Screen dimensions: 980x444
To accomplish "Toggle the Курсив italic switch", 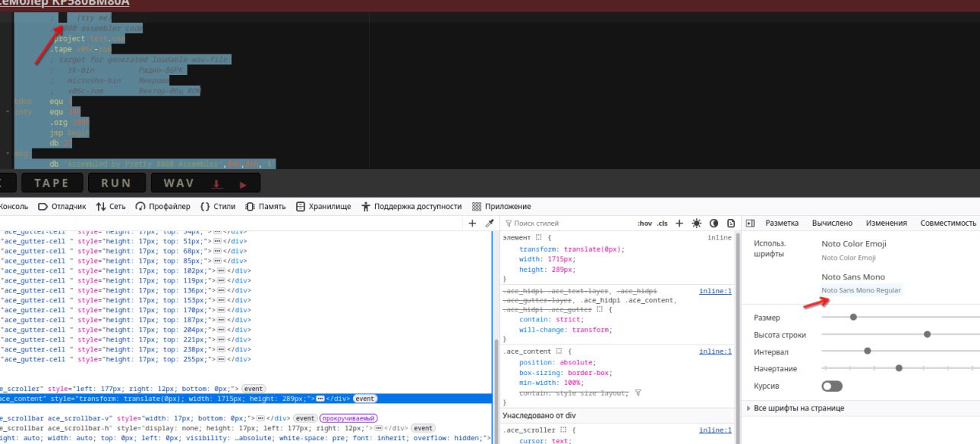I will [831, 387].
